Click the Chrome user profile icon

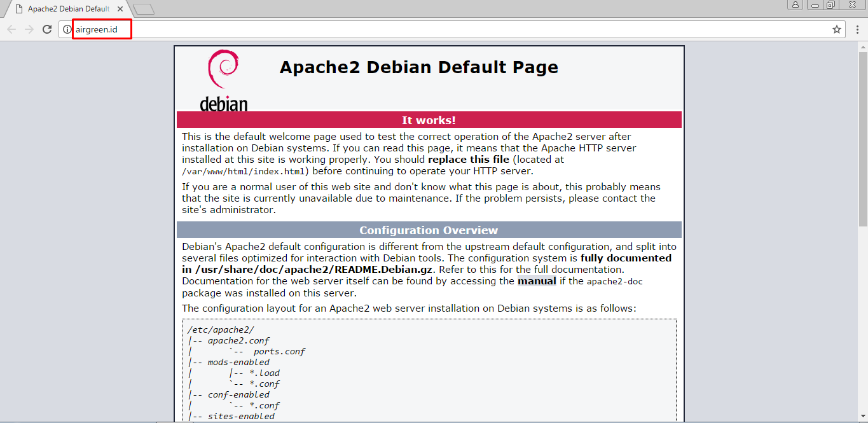pyautogui.click(x=795, y=5)
